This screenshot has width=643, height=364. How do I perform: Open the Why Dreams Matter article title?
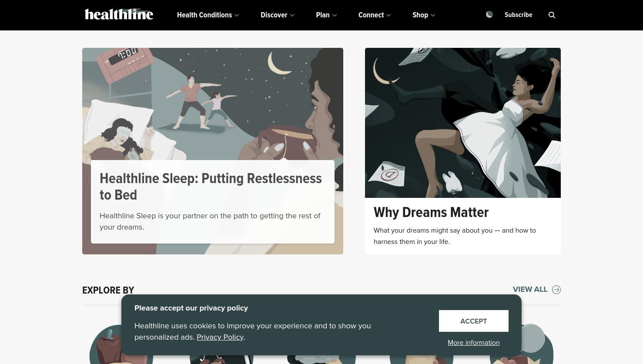point(431,212)
